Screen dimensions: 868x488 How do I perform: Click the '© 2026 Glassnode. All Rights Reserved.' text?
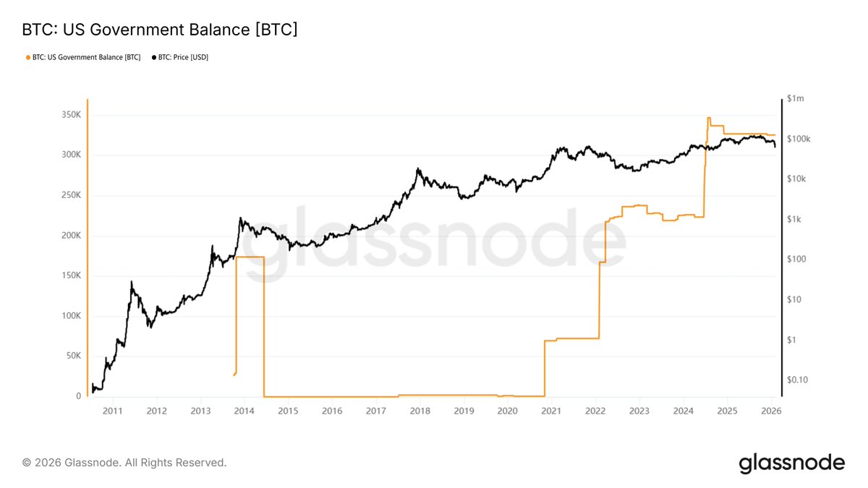pyautogui.click(x=124, y=462)
